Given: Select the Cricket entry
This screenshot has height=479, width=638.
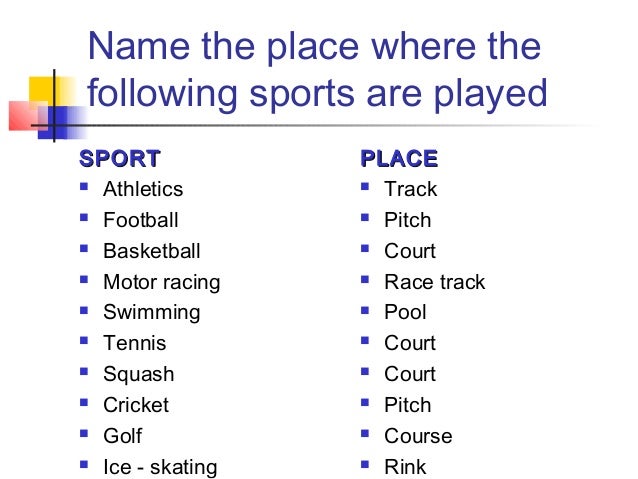Looking at the screenshot, I should [136, 405].
